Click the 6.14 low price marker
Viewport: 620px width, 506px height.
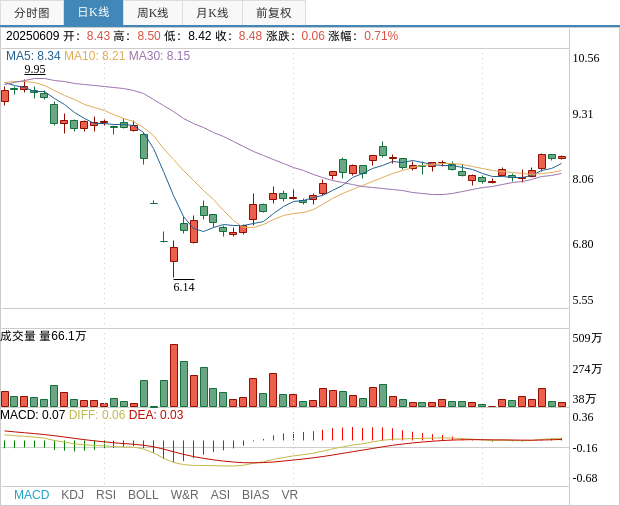click(x=184, y=287)
